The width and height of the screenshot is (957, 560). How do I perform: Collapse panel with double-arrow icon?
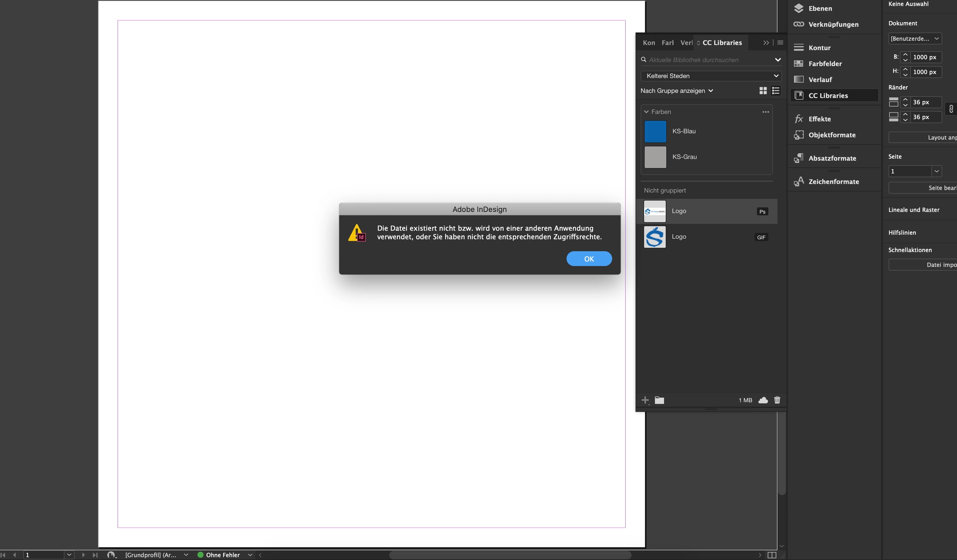click(766, 42)
